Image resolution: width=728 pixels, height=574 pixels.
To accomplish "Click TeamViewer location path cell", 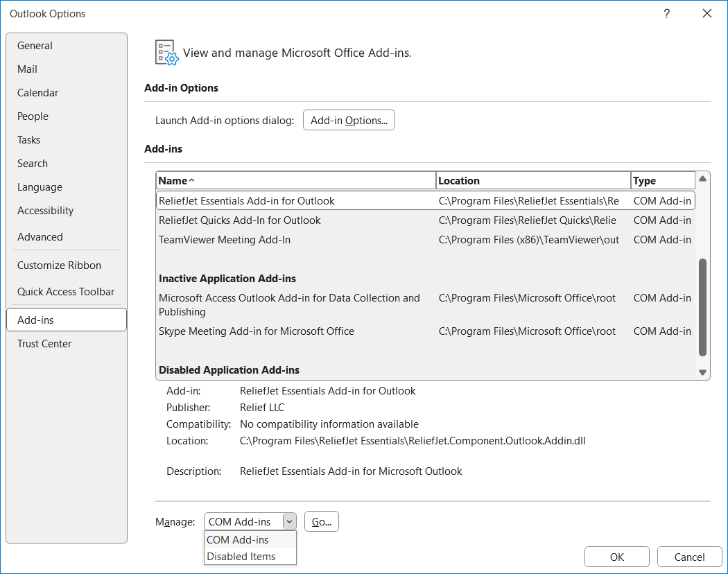I will (x=529, y=240).
